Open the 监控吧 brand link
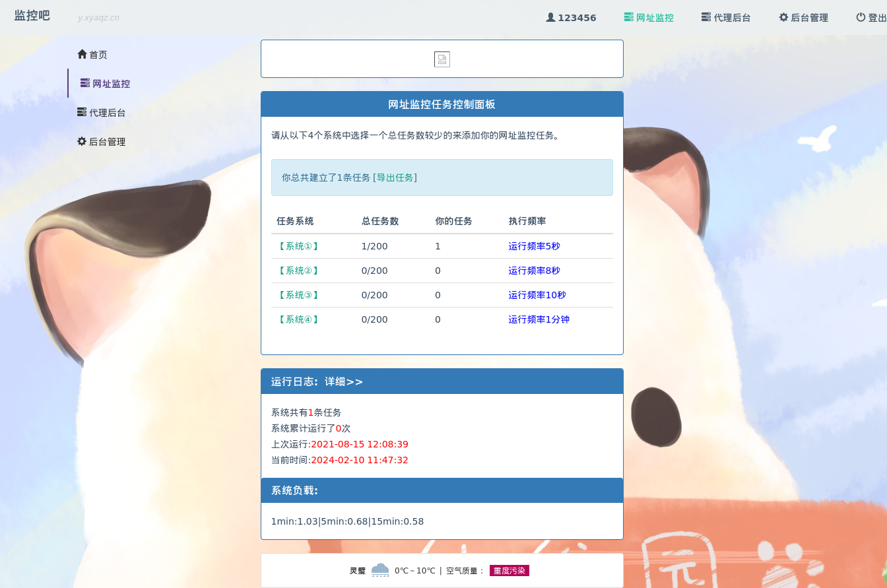 pos(32,16)
